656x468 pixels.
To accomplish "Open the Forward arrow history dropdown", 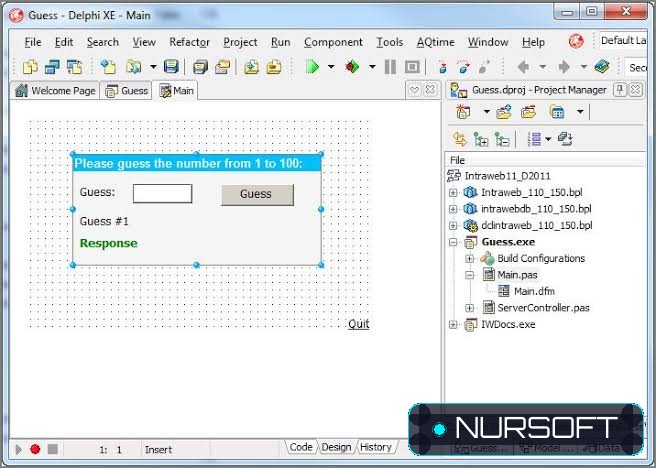I will [583, 66].
